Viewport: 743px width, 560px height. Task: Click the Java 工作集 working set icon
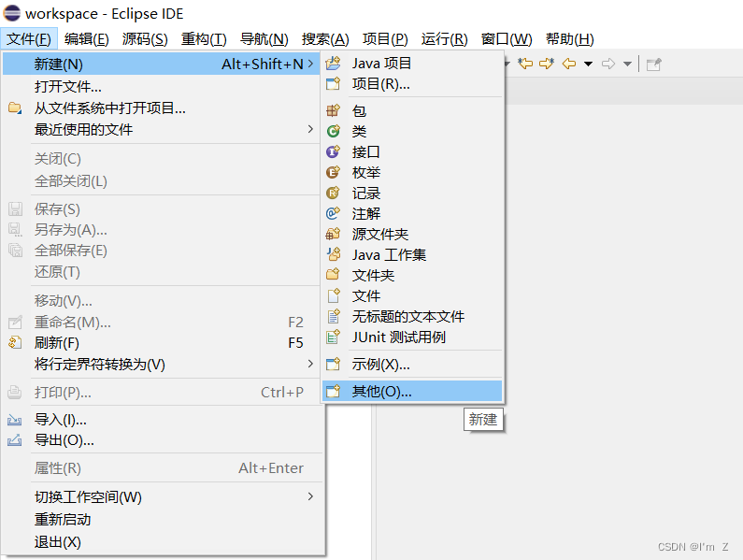tap(333, 254)
